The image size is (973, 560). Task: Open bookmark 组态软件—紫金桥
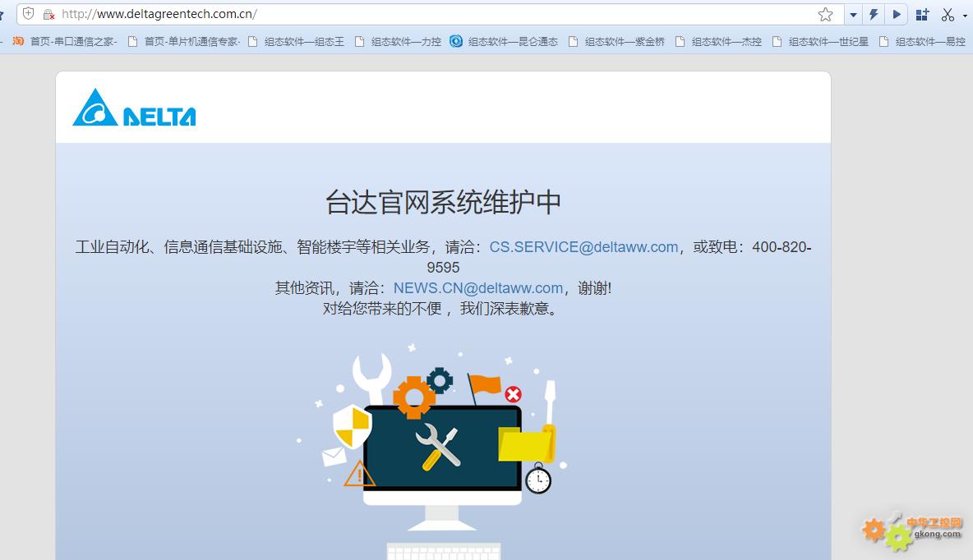(x=617, y=42)
